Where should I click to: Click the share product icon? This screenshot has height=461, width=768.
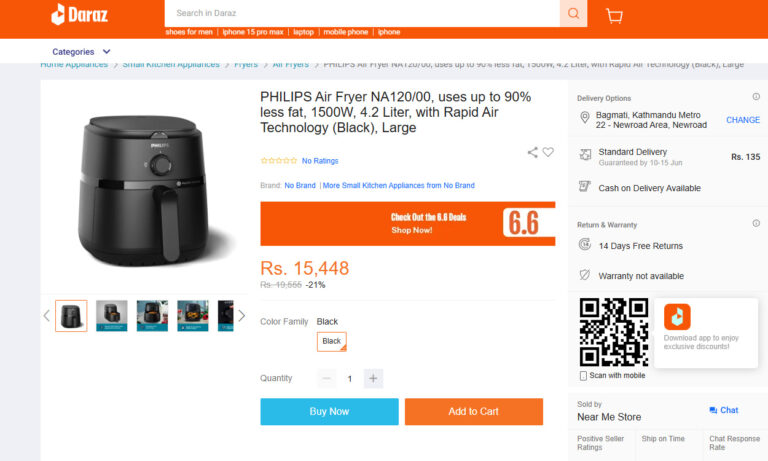pos(533,153)
